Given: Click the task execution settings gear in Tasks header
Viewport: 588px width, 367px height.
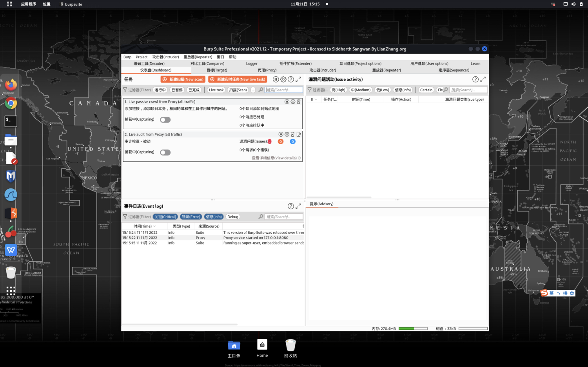Looking at the screenshot, I should click(283, 80).
